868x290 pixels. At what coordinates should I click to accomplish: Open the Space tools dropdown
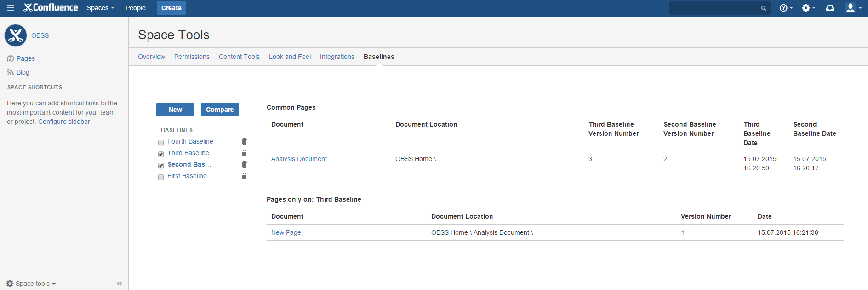coord(31,284)
